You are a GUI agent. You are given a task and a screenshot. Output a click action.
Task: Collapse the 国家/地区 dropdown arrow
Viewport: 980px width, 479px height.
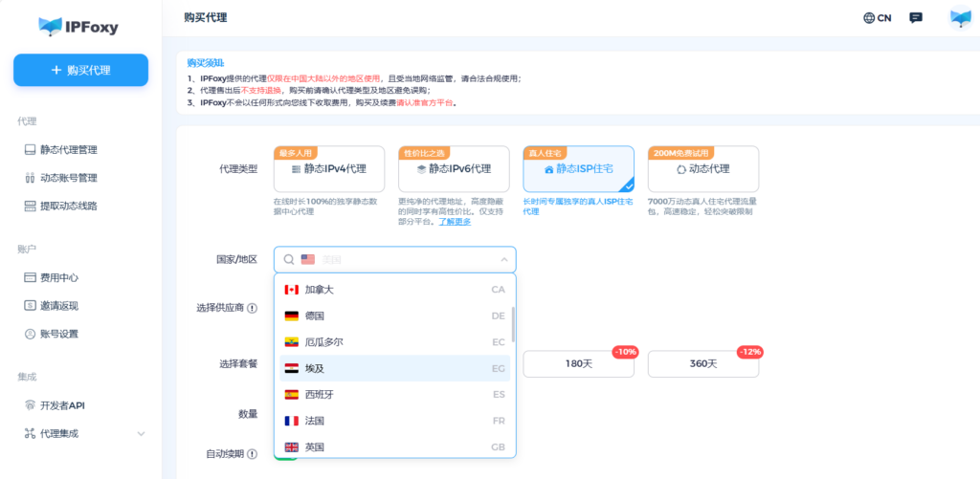point(503,259)
